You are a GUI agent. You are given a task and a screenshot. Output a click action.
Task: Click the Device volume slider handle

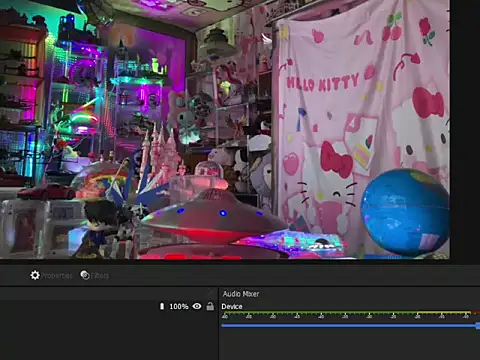tap(478, 326)
